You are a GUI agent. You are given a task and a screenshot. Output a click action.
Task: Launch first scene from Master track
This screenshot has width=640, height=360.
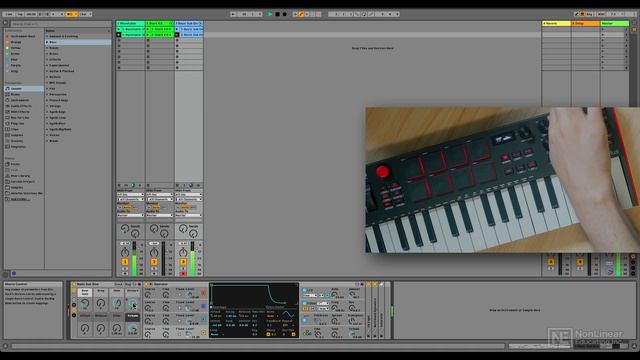point(603,29)
